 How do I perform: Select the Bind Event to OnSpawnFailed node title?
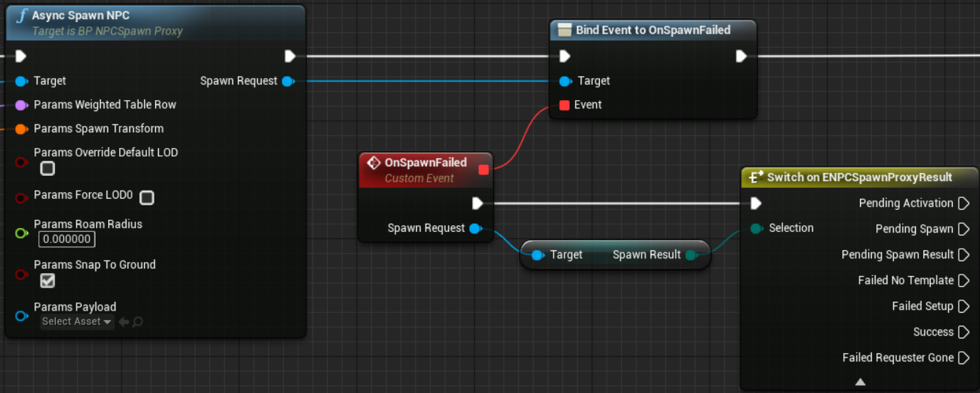653,30
